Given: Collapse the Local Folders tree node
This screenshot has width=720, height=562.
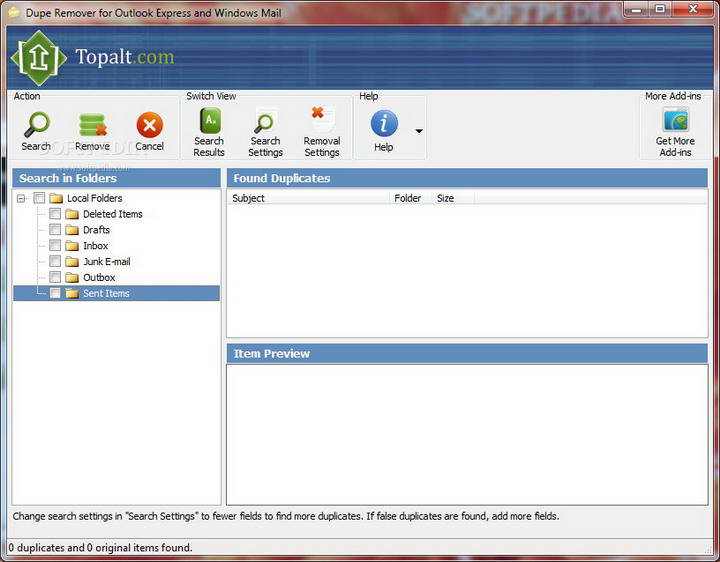Looking at the screenshot, I should pyautogui.click(x=21, y=198).
